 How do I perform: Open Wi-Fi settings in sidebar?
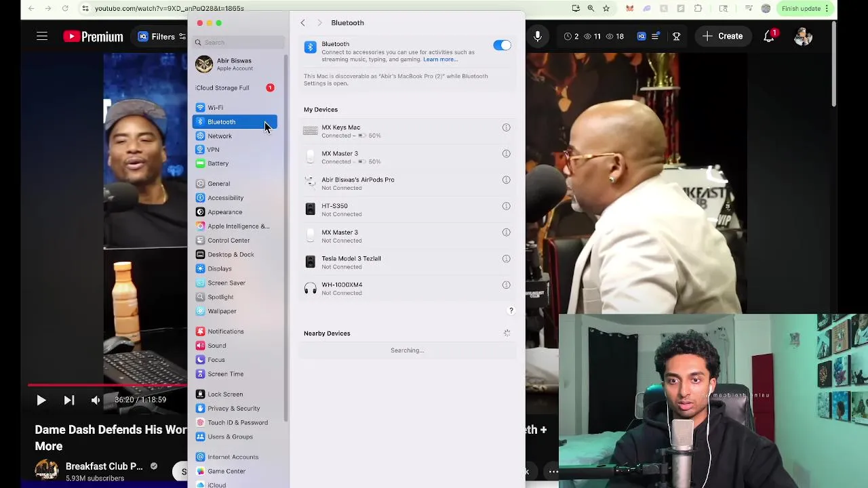pos(235,108)
